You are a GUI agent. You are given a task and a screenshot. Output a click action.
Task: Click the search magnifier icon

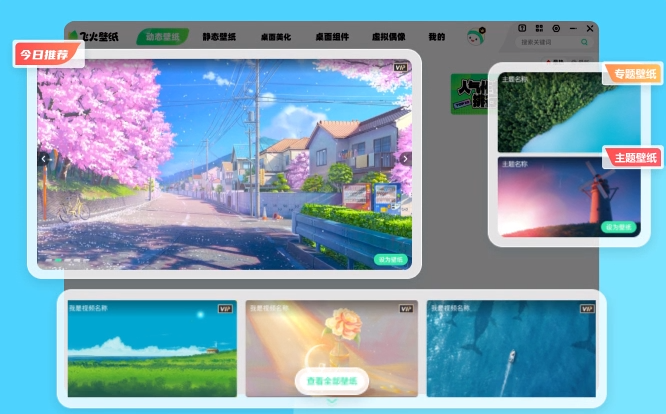tap(584, 43)
